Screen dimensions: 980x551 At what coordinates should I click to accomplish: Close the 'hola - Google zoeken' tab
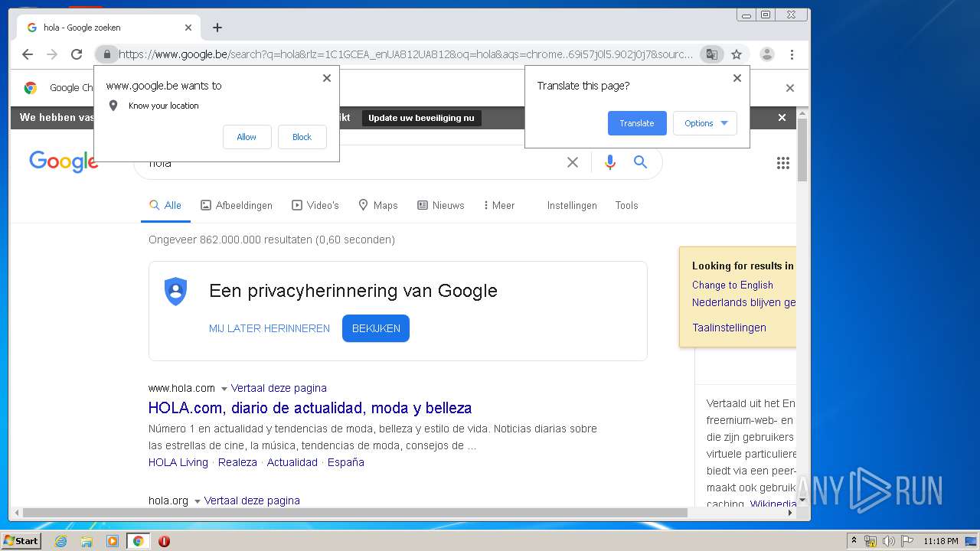(188, 28)
